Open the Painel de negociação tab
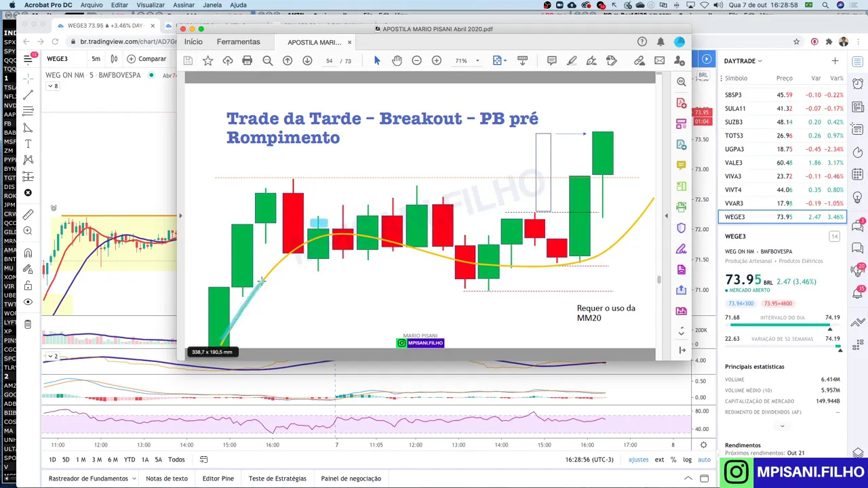868x488 pixels. coord(351,479)
